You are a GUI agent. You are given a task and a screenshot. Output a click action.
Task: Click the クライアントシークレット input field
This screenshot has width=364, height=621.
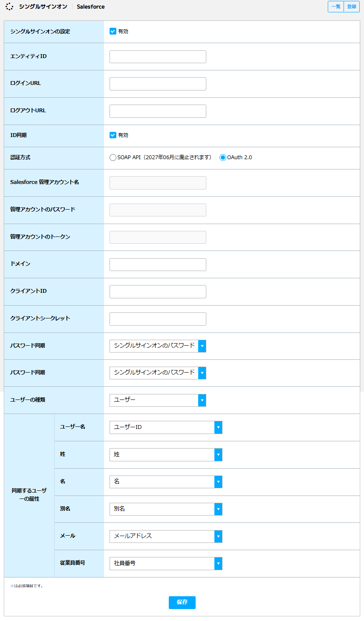click(158, 319)
